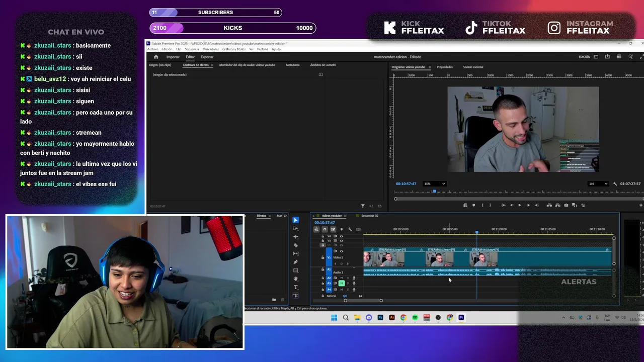
Task: Unmute the A3 track
Action: coord(342,283)
